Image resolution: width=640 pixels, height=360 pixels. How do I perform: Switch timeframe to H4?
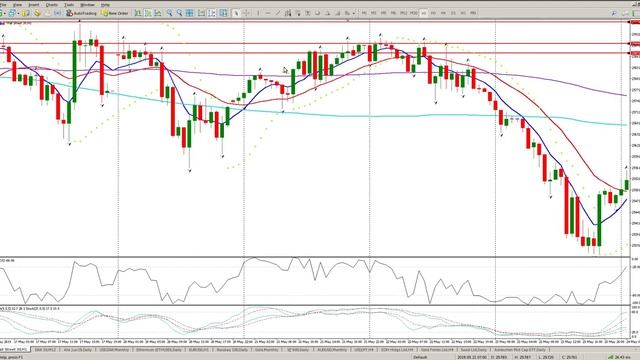pyautogui.click(x=443, y=13)
